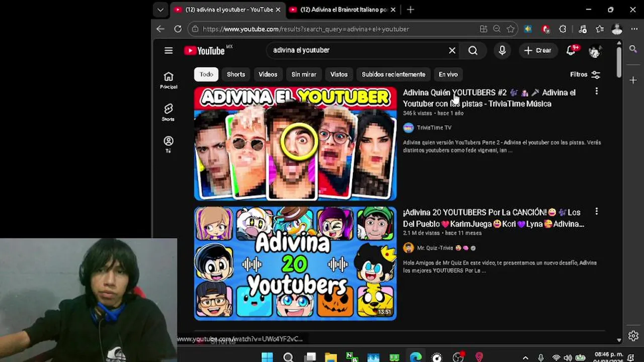Click the zoom-out magnifier in the address bar
644x362 pixels.
[497, 29]
